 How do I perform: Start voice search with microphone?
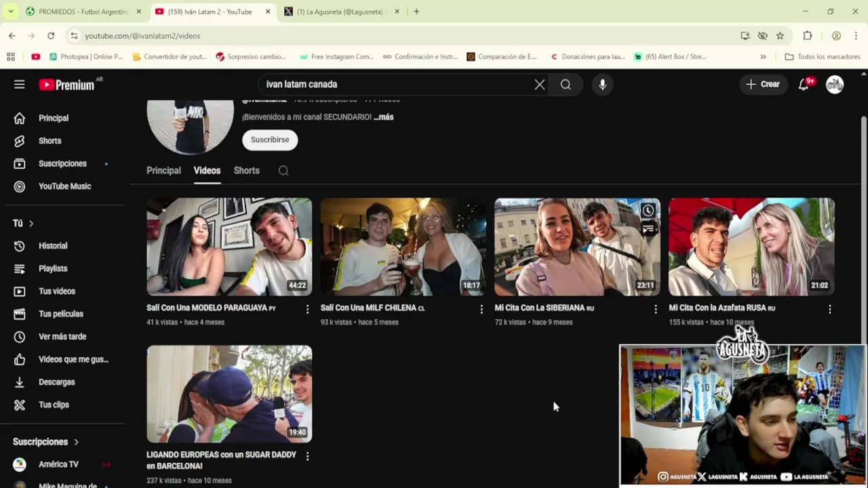[602, 84]
